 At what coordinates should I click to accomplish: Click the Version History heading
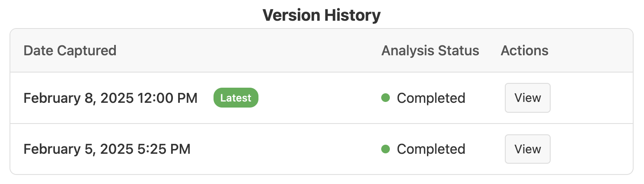click(x=322, y=16)
